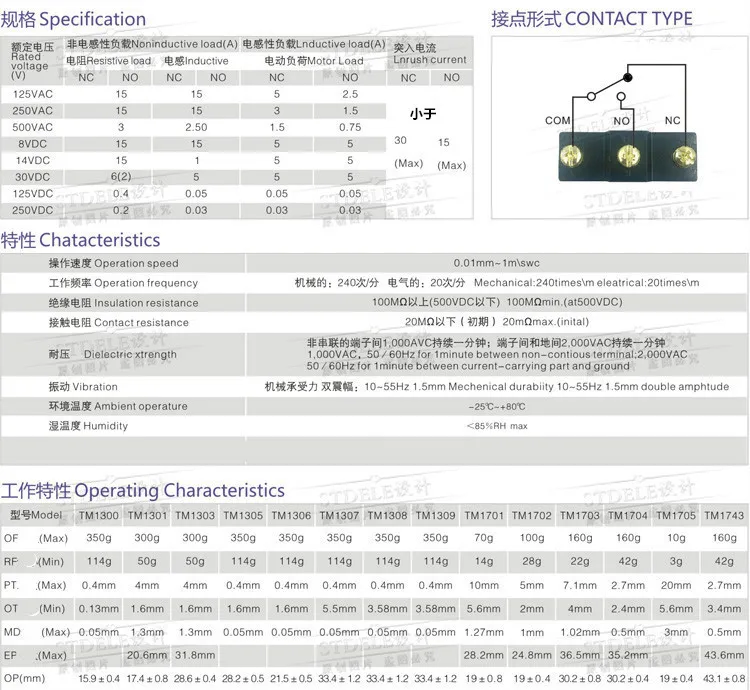Select the 250VAC voltage row label

pyautogui.click(x=33, y=111)
